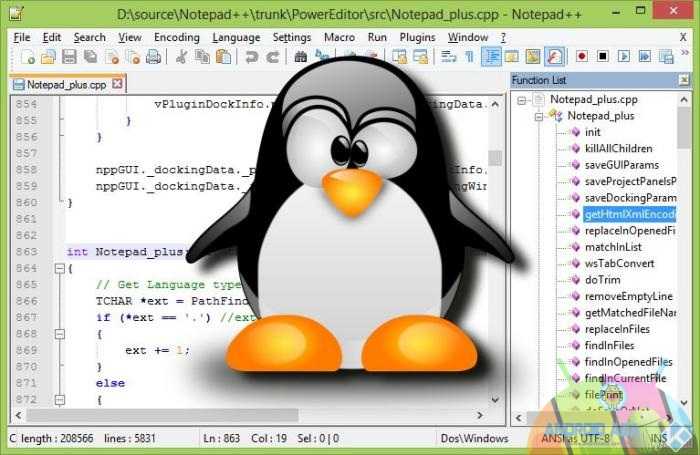The width and height of the screenshot is (700, 455).
Task: Play back the recorded macro
Action: click(624, 56)
